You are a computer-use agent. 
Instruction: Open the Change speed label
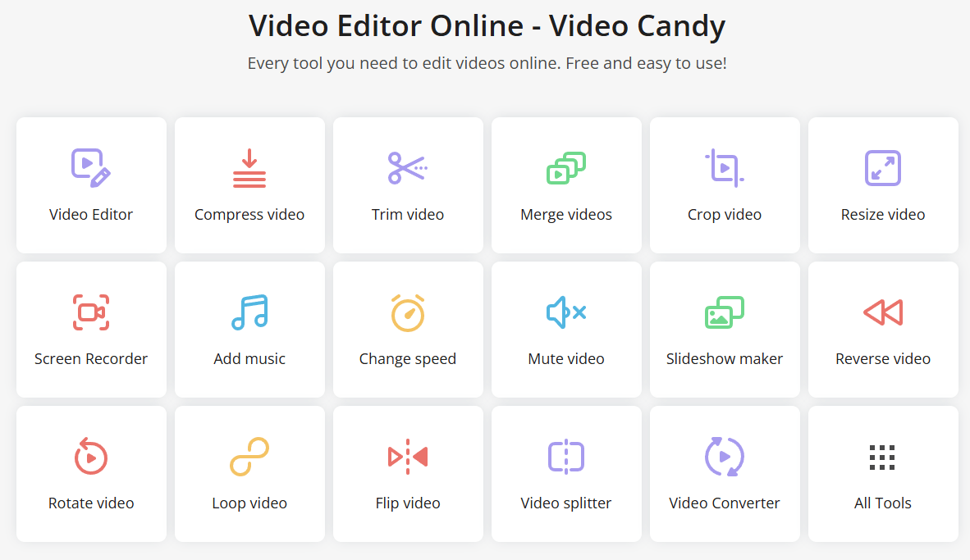408,359
